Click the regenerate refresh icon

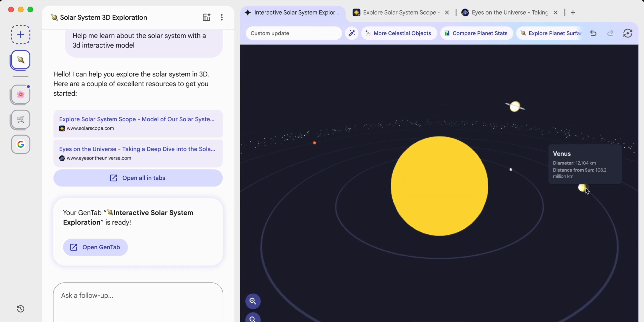coord(628,33)
